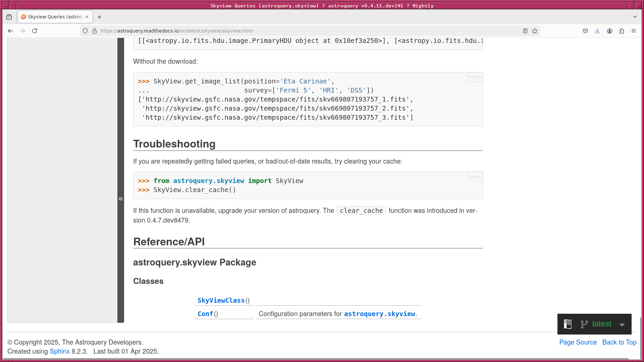Collapse the sidebar with double-chevron handle
644x362 pixels.
click(121, 199)
